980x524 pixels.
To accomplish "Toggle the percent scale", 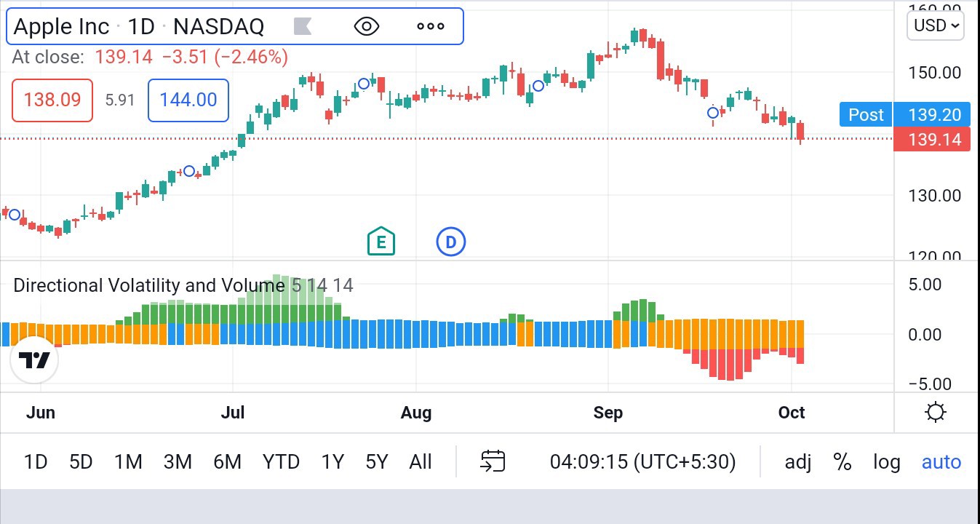I will (842, 462).
